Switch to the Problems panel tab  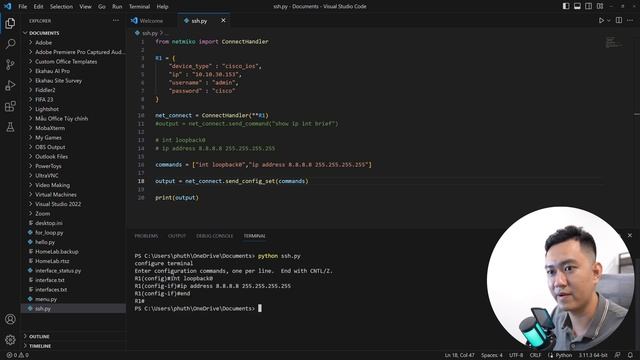[x=146, y=236]
